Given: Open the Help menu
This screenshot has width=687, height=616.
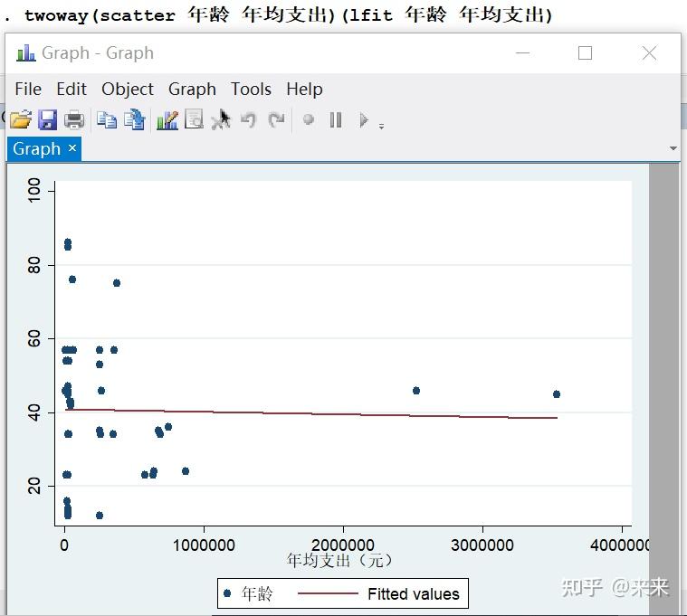Looking at the screenshot, I should click(x=304, y=90).
